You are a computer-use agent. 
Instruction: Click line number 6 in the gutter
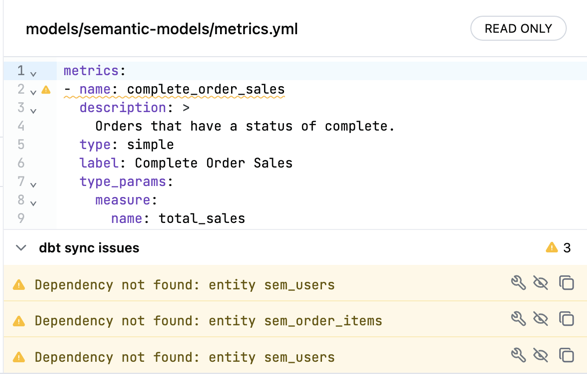click(21, 163)
